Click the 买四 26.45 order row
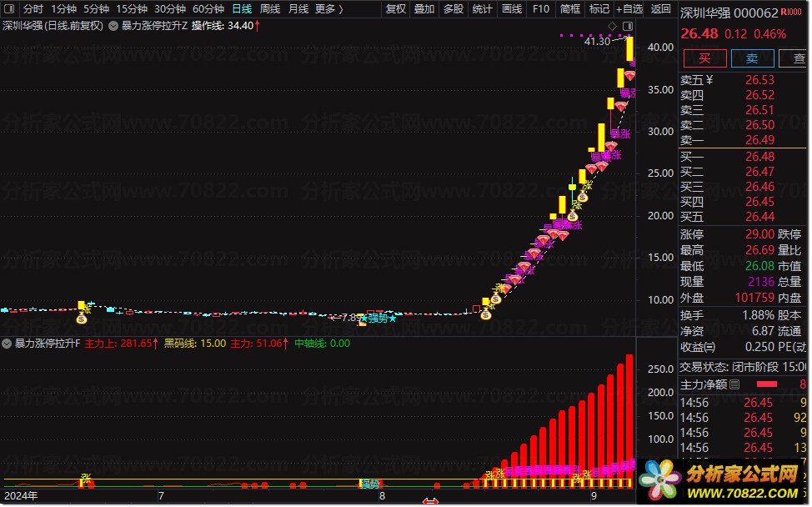This screenshot has height=507, width=812. tap(744, 202)
